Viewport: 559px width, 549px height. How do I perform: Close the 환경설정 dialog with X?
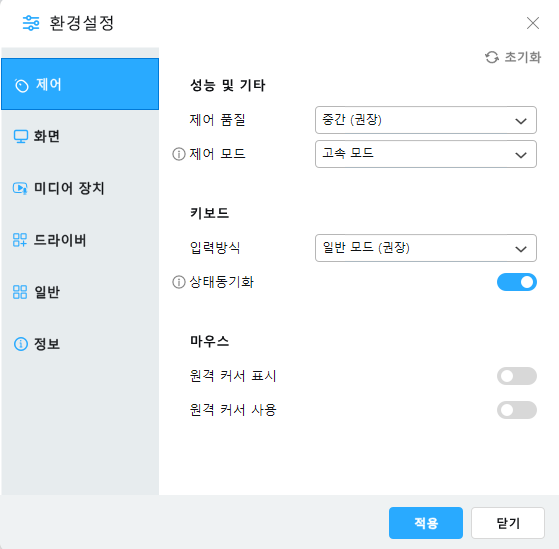(x=533, y=23)
